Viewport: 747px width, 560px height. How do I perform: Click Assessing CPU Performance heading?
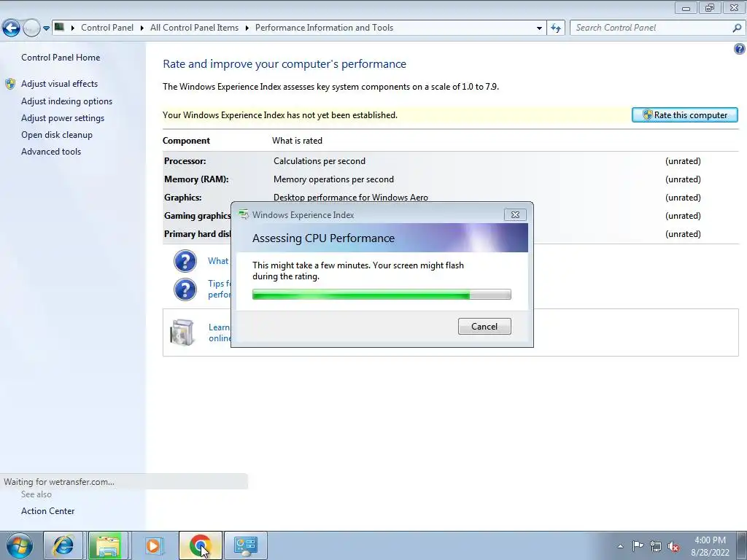pyautogui.click(x=323, y=238)
